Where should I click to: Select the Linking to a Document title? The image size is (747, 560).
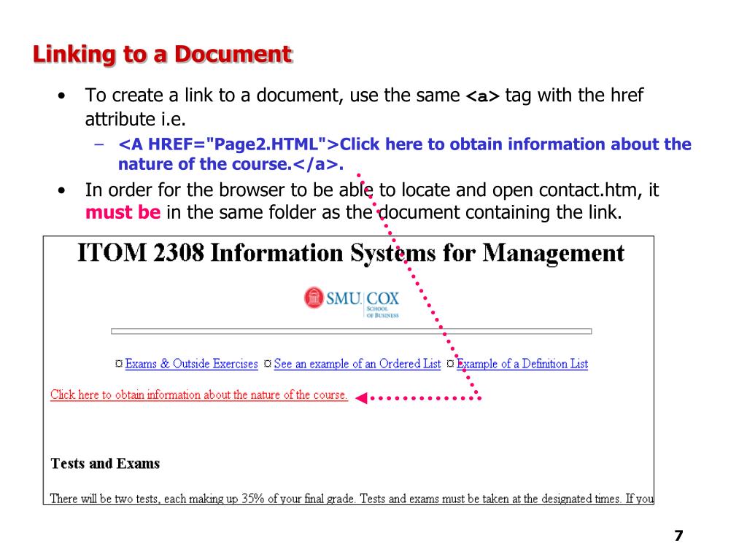click(162, 54)
